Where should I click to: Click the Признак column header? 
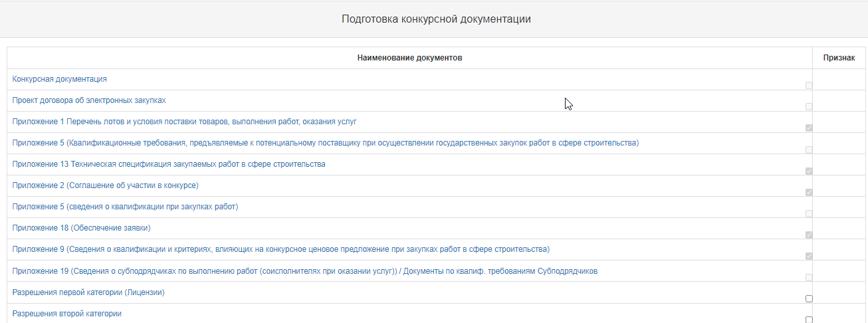tap(839, 58)
